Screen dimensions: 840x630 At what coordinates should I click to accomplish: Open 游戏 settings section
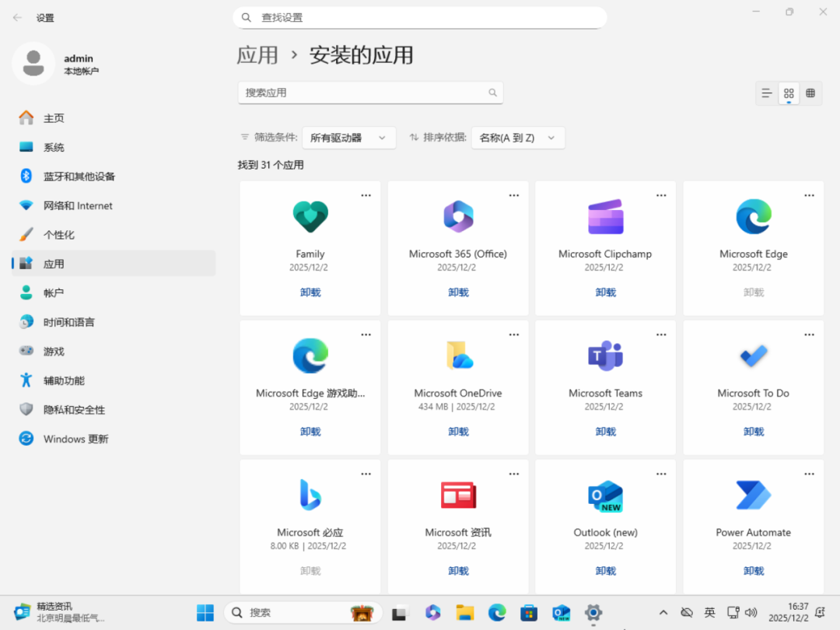click(114, 352)
